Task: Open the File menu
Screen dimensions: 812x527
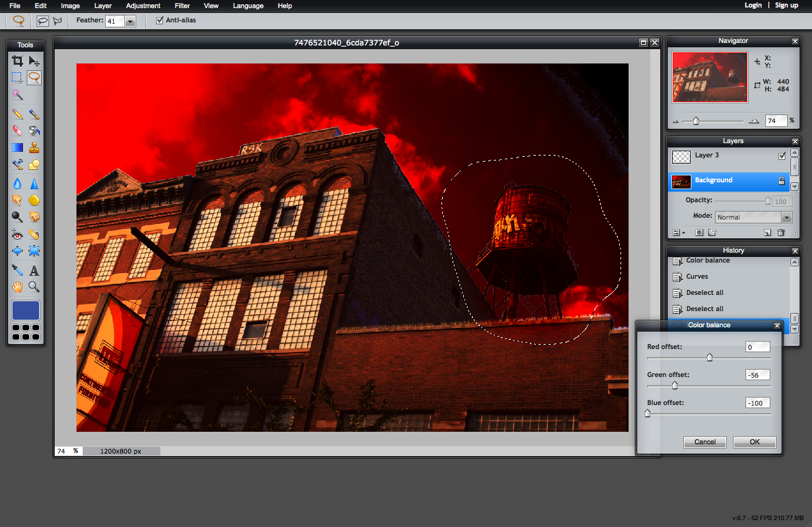Action: pos(15,6)
